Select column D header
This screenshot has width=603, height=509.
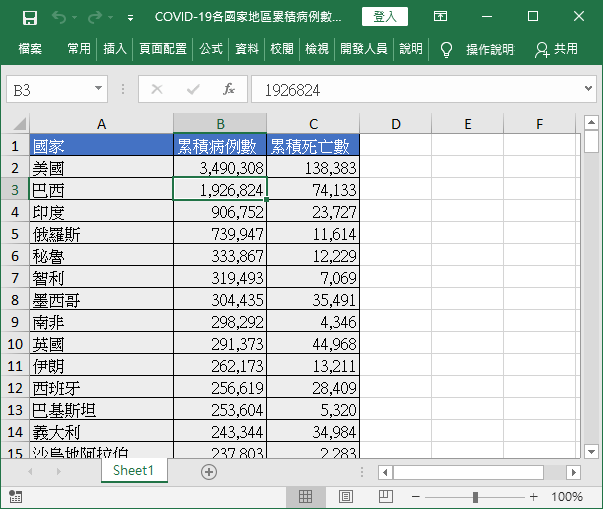[396, 123]
